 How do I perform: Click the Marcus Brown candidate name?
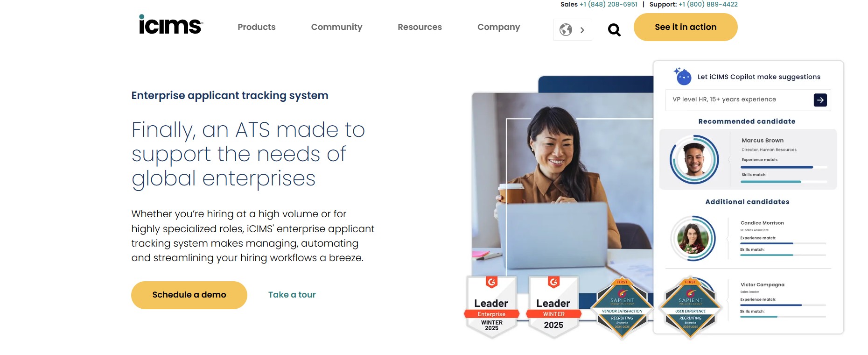coord(763,140)
